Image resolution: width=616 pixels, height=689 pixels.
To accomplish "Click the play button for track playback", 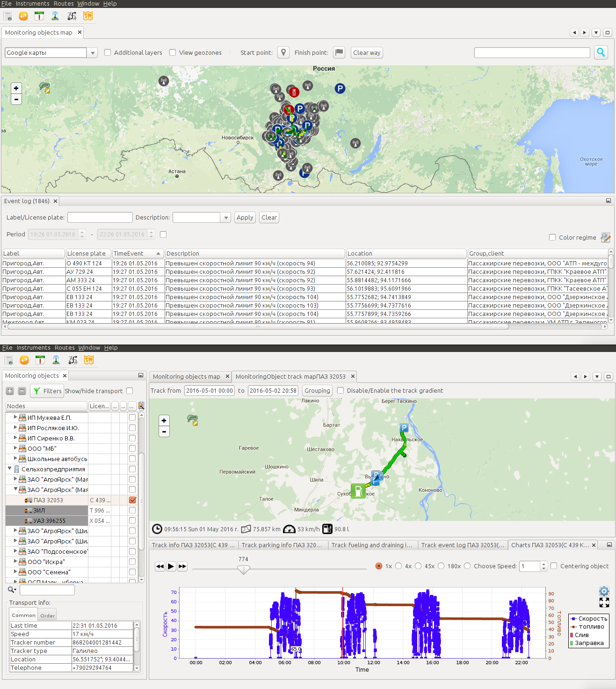I will coord(171,566).
